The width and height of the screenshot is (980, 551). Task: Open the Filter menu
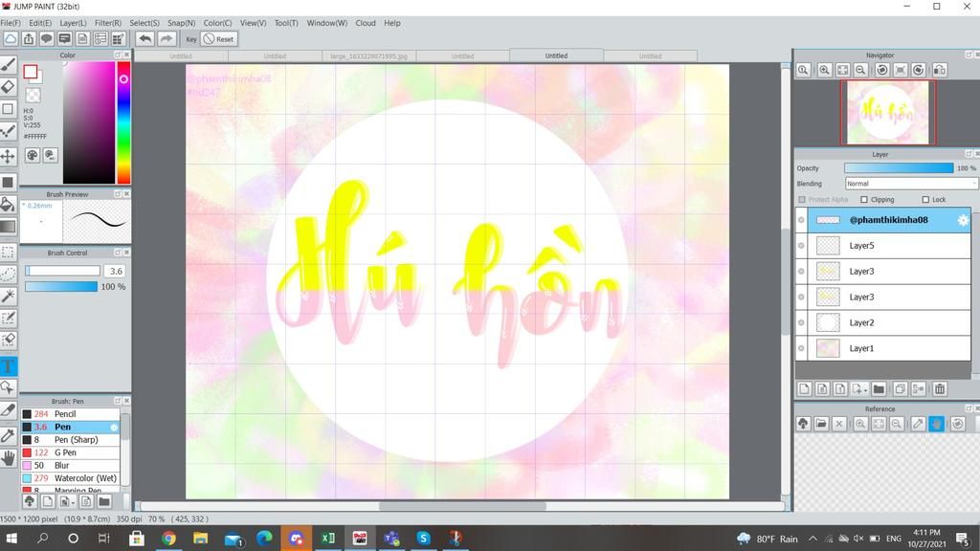[107, 23]
